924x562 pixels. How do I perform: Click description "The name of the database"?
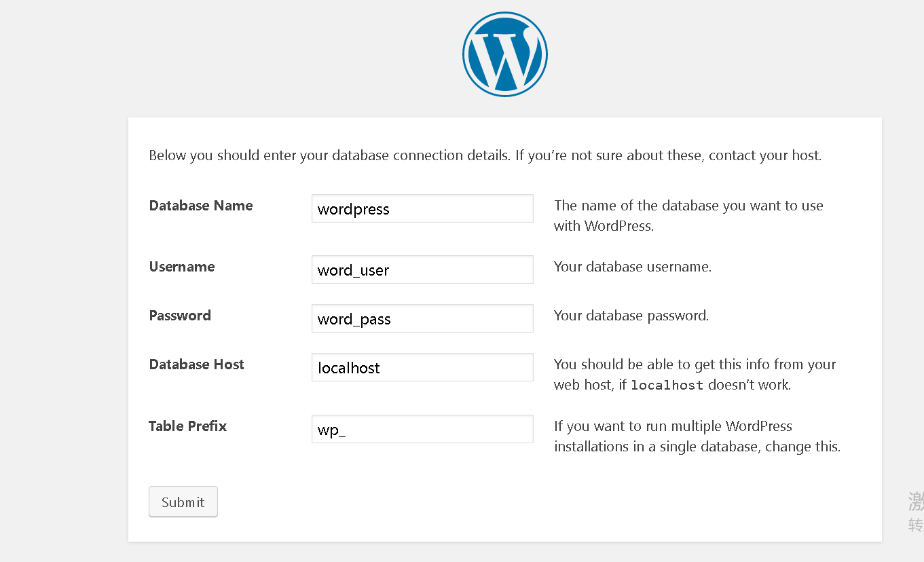click(688, 216)
